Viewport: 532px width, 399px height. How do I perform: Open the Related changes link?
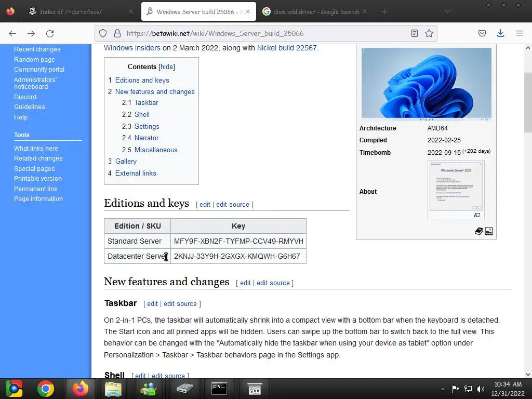tap(38, 158)
